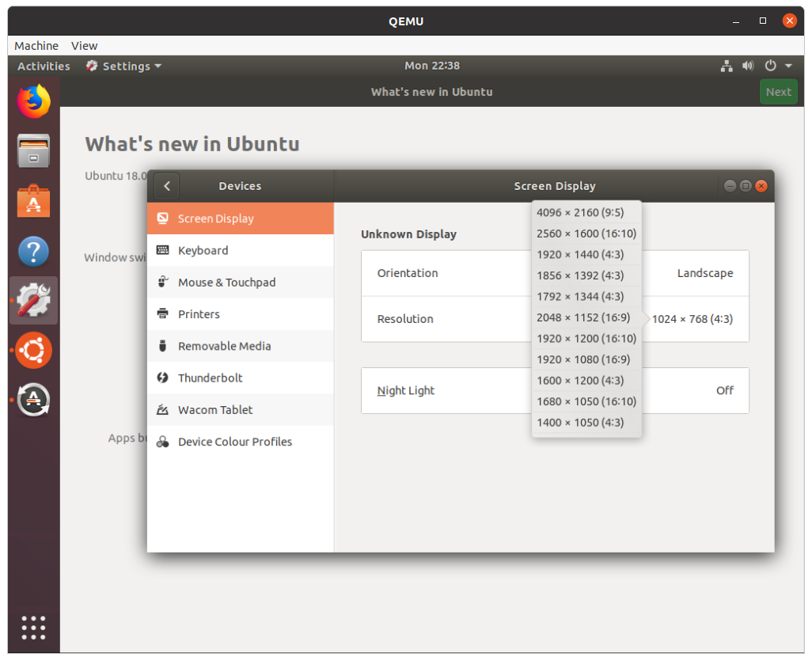The image size is (812, 661).
Task: Click Activities in the top bar
Action: tap(44, 66)
